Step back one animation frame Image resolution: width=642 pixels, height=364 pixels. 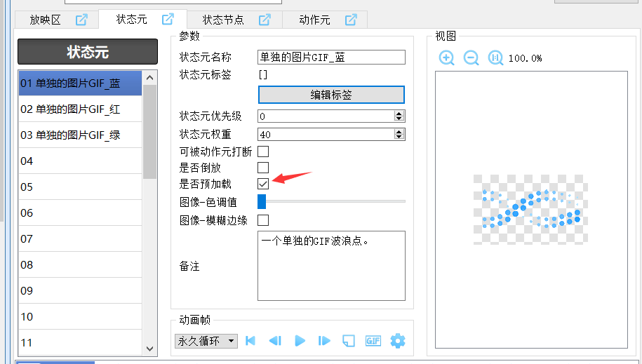point(275,341)
